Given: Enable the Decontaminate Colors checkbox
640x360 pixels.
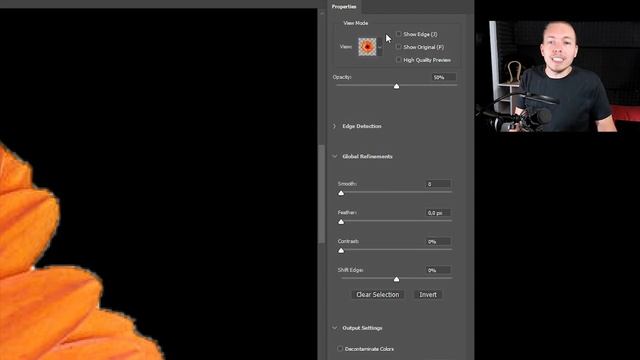Looking at the screenshot, I should pos(340,349).
